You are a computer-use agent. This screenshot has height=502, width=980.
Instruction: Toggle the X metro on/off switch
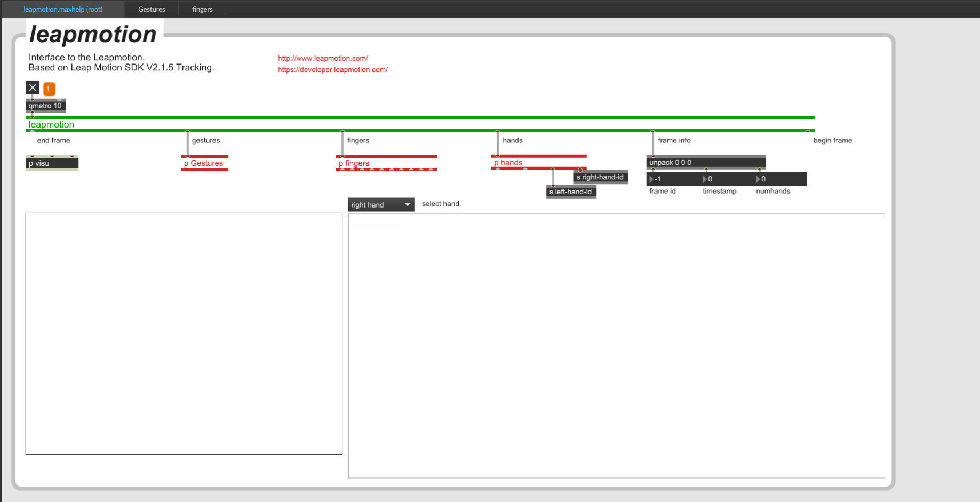tap(33, 87)
